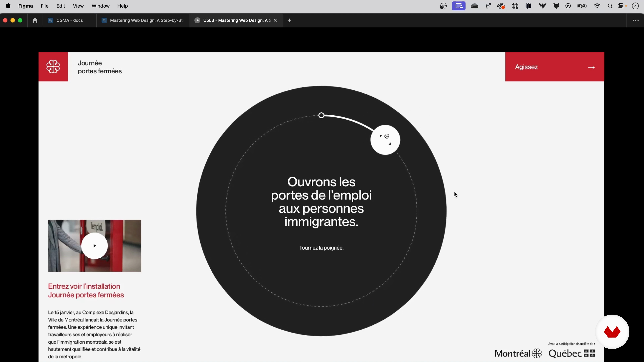Open the Apple menu
This screenshot has width=644, height=362.
pos(8,6)
